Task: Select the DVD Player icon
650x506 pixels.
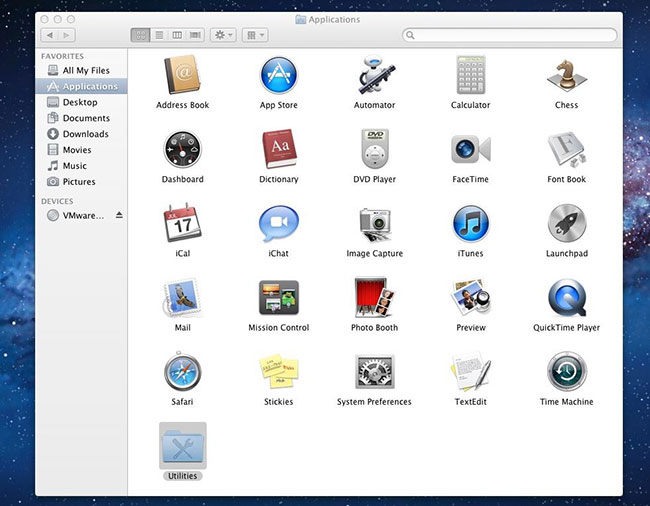Action: (x=375, y=149)
